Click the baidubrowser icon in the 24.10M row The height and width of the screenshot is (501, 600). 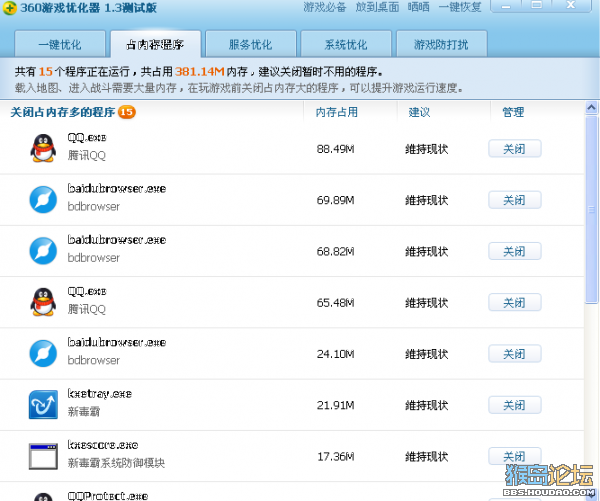pyautogui.click(x=43, y=353)
